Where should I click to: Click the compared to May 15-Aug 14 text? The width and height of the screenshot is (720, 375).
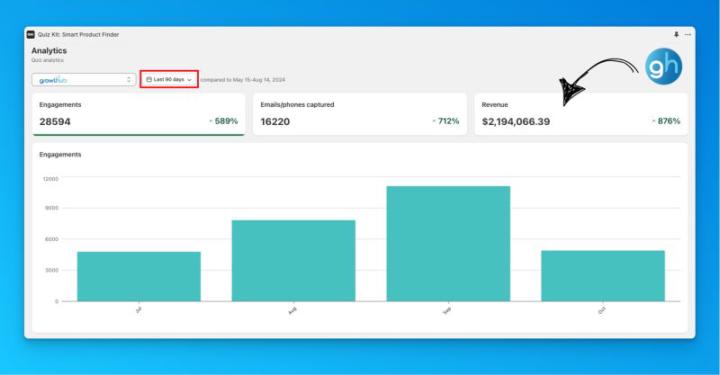pyautogui.click(x=243, y=80)
